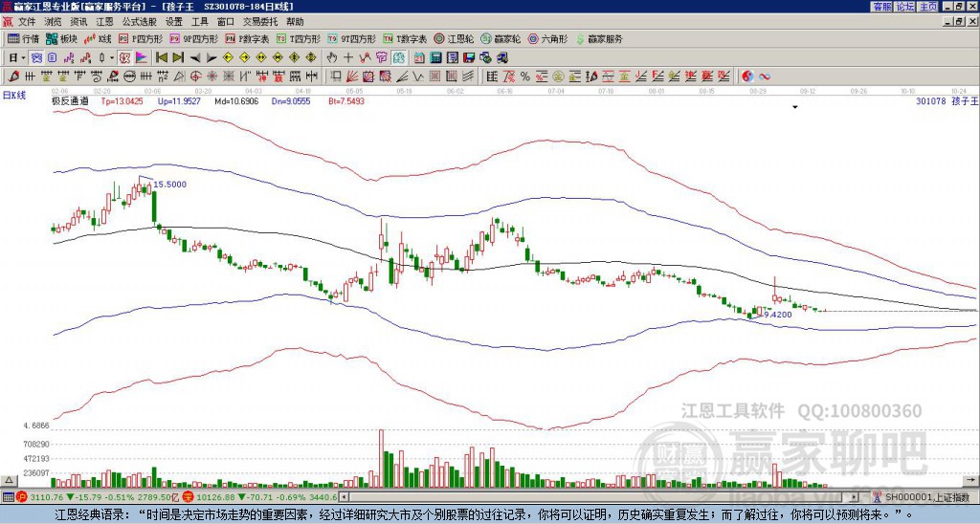
Task: Click the right-arrow button beside volume chart
Action: (x=972, y=480)
